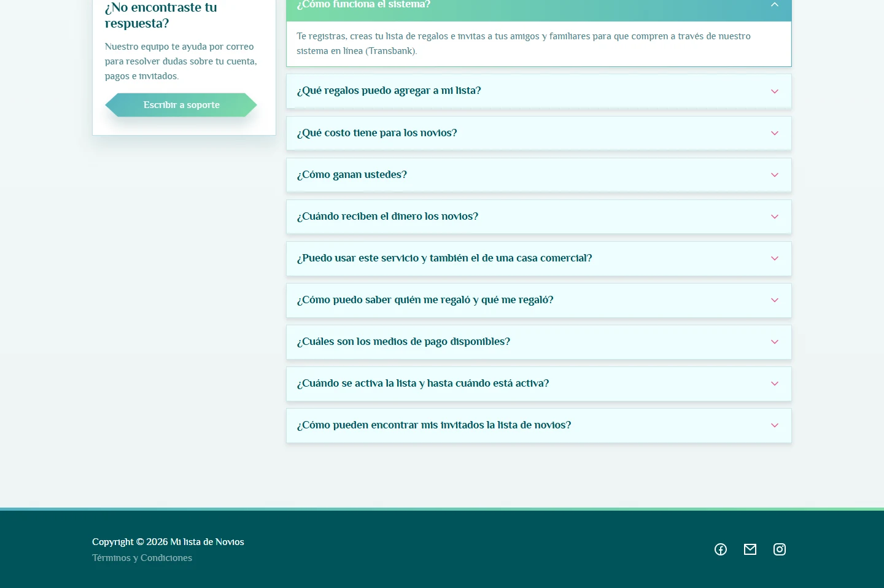Write to support with "Escribir a soporte"
The width and height of the screenshot is (884, 588).
pyautogui.click(x=181, y=105)
